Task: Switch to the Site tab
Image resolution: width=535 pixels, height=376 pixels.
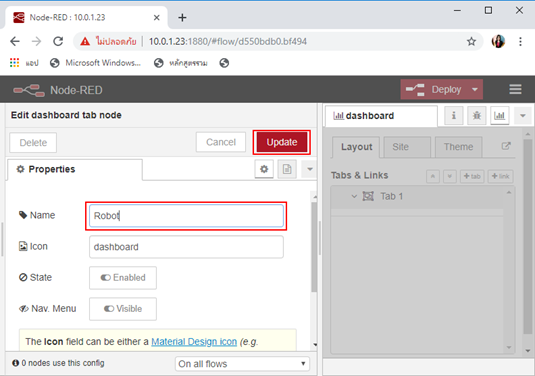Action: pos(407,147)
